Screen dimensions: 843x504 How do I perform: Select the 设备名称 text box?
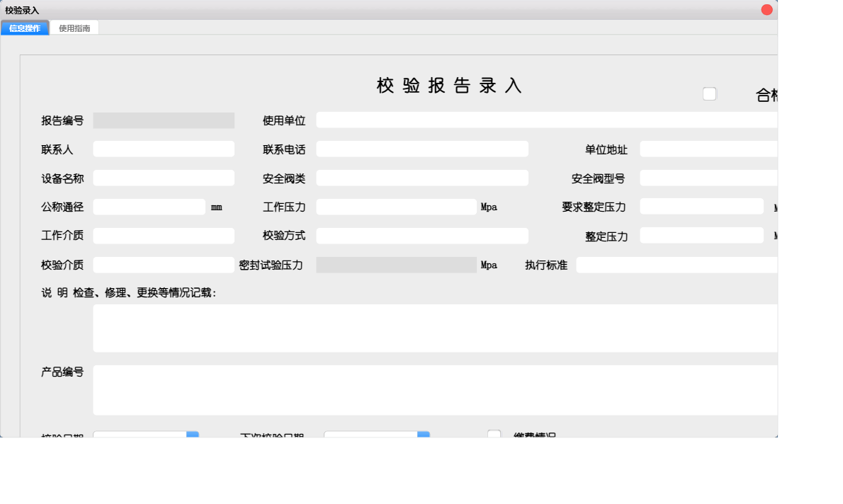pyautogui.click(x=164, y=178)
